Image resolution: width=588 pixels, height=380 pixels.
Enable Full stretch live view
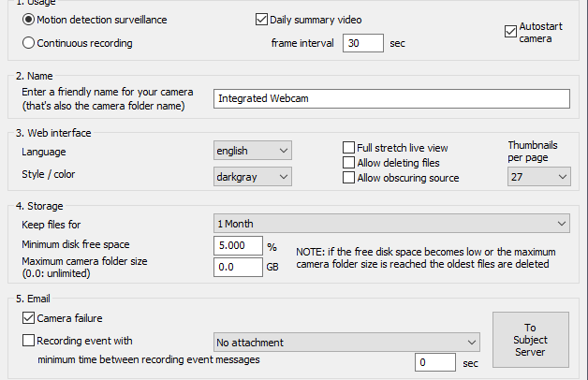pyautogui.click(x=348, y=148)
